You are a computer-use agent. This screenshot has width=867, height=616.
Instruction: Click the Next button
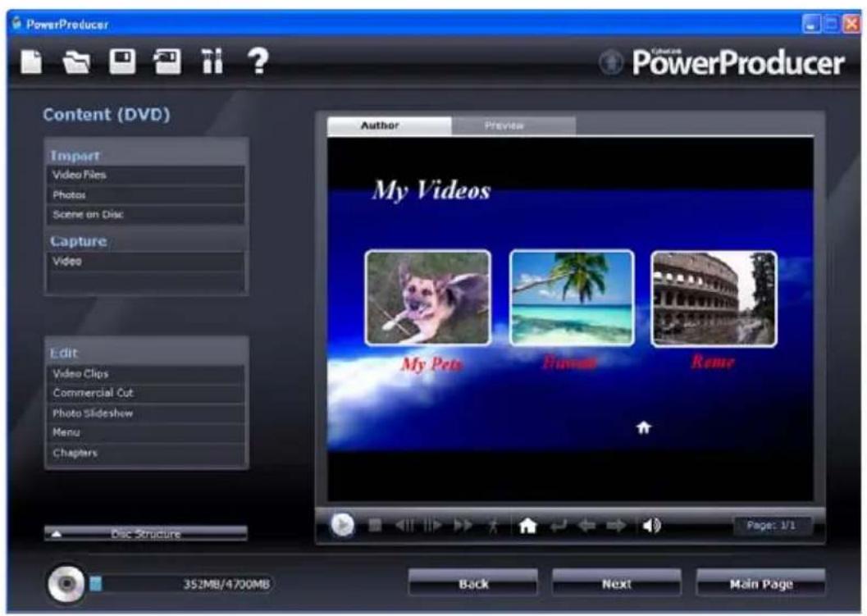point(617,583)
